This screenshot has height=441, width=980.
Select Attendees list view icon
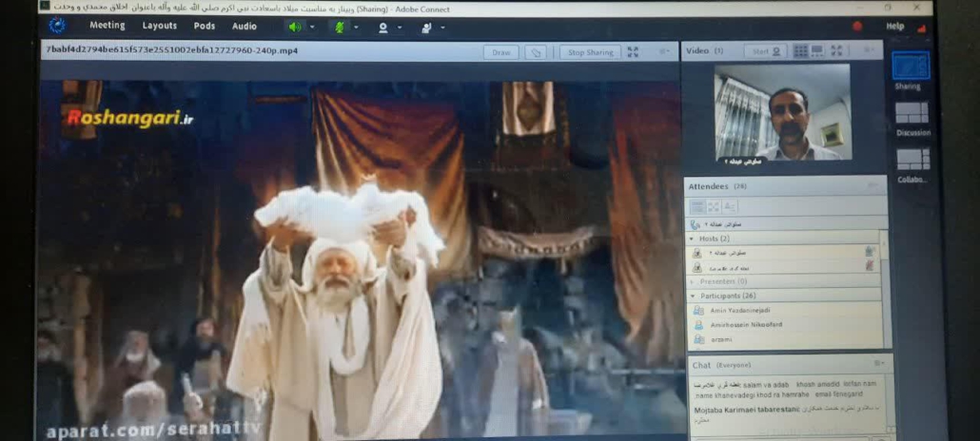[698, 206]
